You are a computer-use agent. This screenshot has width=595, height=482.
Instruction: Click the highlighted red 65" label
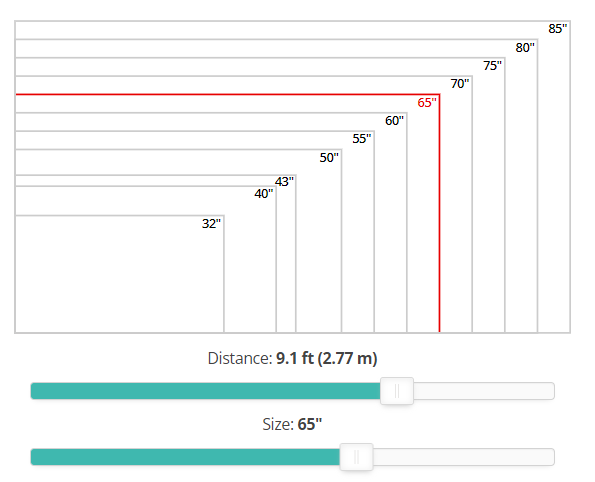427,102
